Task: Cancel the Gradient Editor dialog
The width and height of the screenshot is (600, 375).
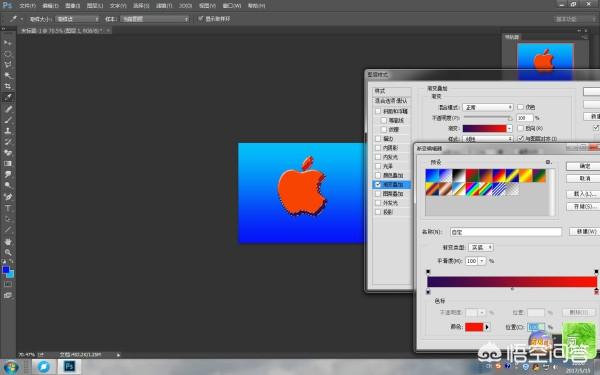Action: [x=584, y=179]
